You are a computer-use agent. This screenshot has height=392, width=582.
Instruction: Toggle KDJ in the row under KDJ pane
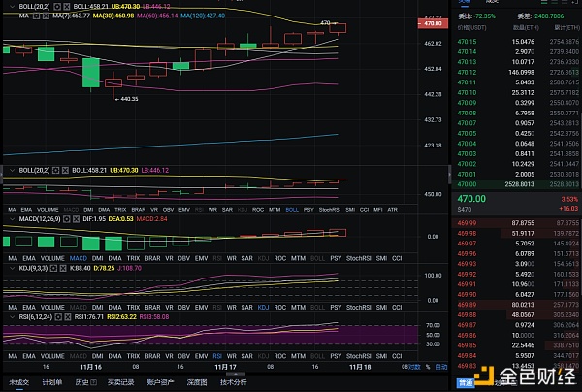pyautogui.click(x=263, y=308)
